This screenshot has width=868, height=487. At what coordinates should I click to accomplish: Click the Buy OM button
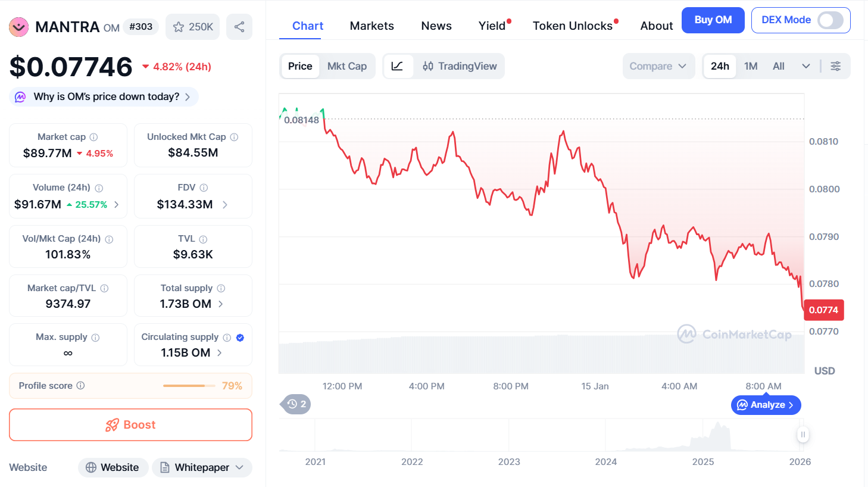coord(713,20)
